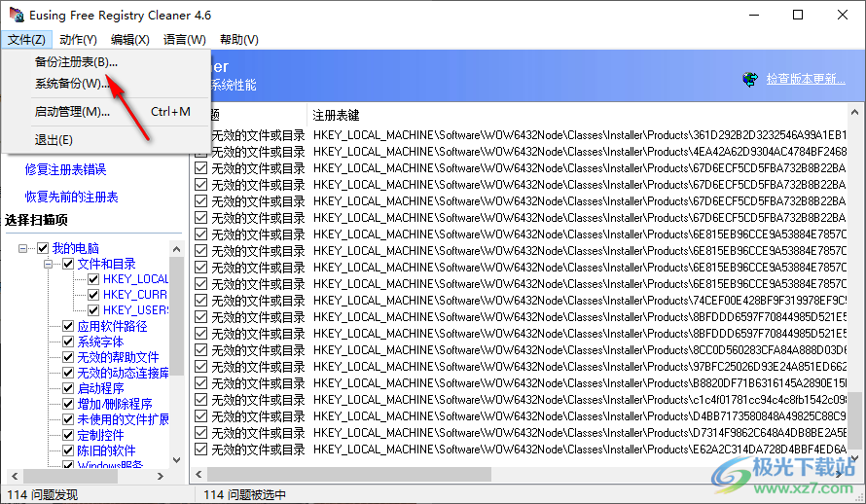Select the 启动程序 tree label
866x504 pixels.
click(x=100, y=388)
